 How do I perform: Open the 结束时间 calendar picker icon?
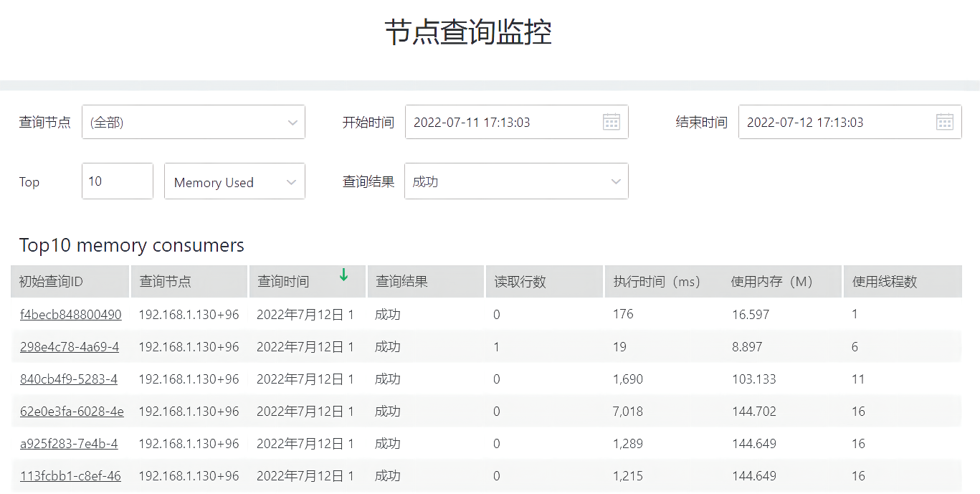[944, 122]
